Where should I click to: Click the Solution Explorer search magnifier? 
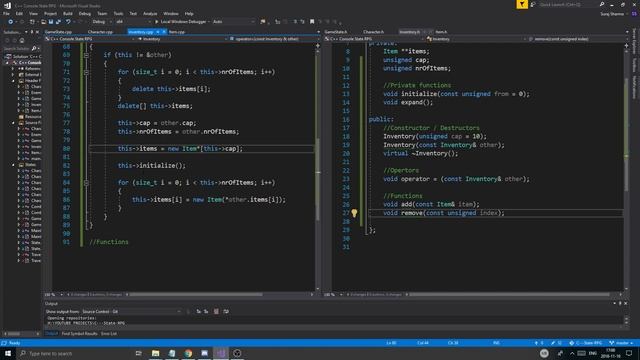click(34, 49)
